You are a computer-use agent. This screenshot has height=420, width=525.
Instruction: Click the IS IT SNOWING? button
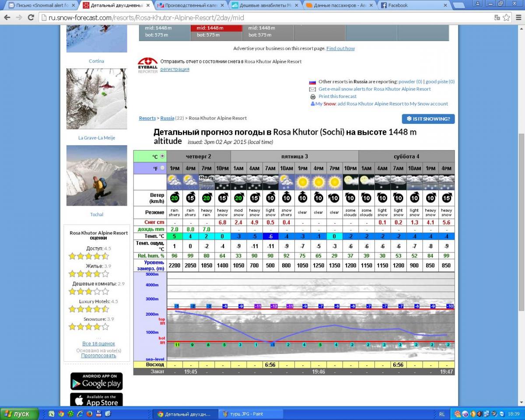point(428,119)
